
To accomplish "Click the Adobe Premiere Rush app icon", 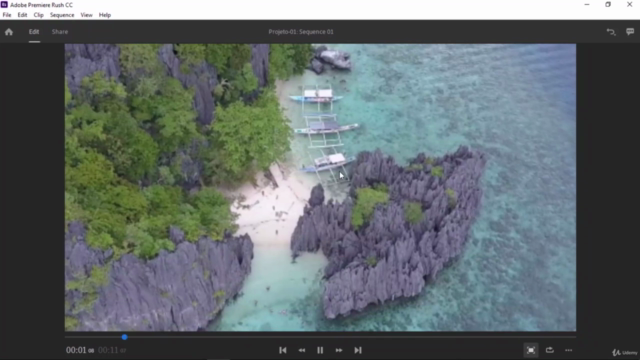I will point(4,4).
